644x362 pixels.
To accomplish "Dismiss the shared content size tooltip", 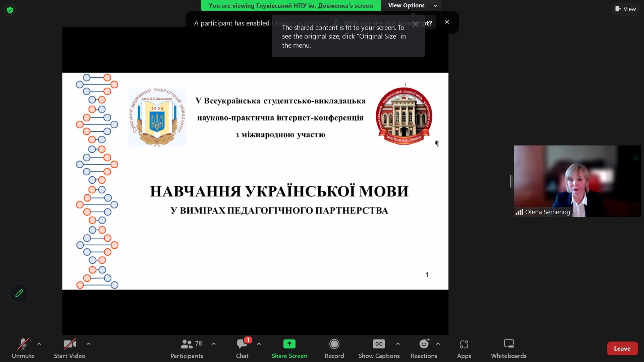I will click(415, 24).
